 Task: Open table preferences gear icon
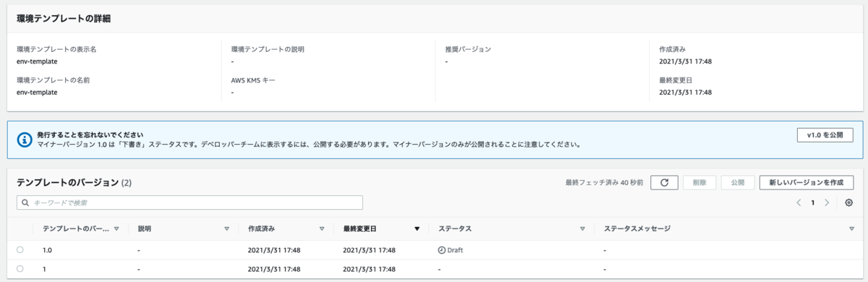[848, 202]
